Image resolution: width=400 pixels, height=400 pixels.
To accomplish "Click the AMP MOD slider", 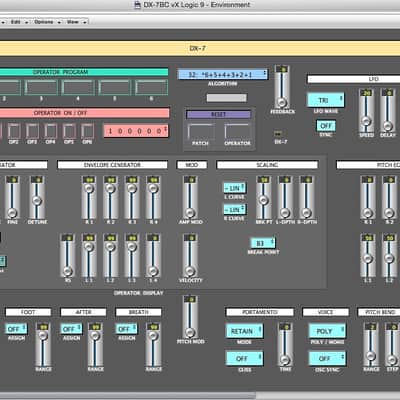I will 190,197.
